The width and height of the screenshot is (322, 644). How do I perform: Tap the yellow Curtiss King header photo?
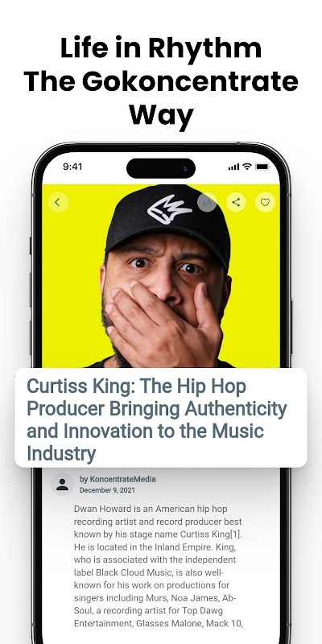click(161, 275)
